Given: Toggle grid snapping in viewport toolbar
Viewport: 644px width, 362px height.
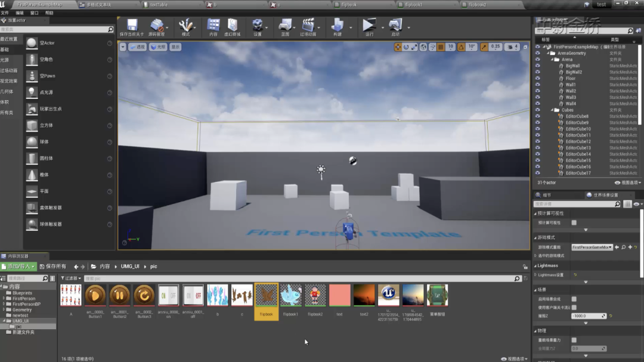Looking at the screenshot, I should [x=441, y=47].
